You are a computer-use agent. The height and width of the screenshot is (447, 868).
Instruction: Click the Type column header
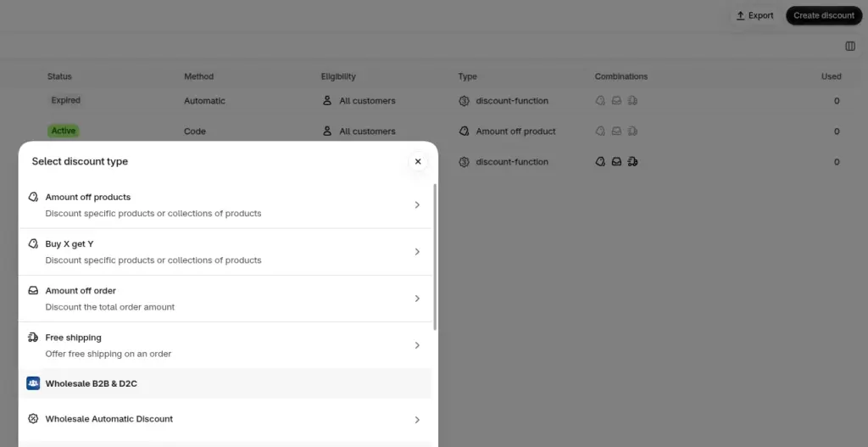pyautogui.click(x=467, y=76)
